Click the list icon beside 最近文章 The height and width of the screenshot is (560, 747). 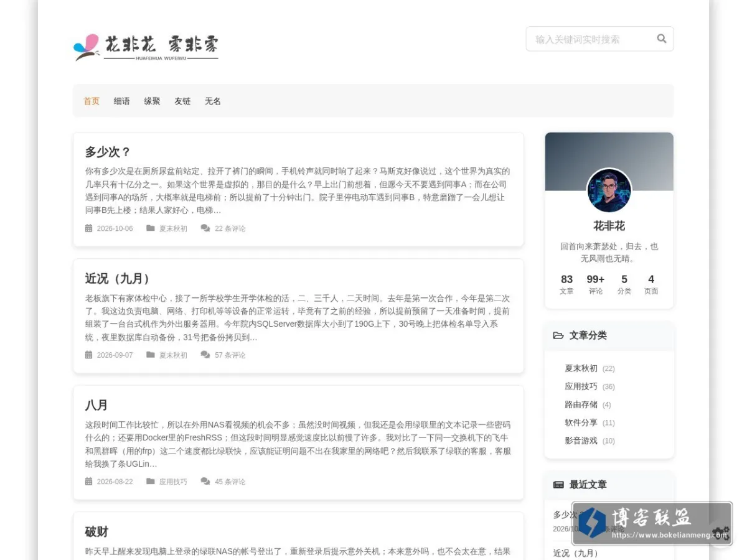(x=558, y=485)
